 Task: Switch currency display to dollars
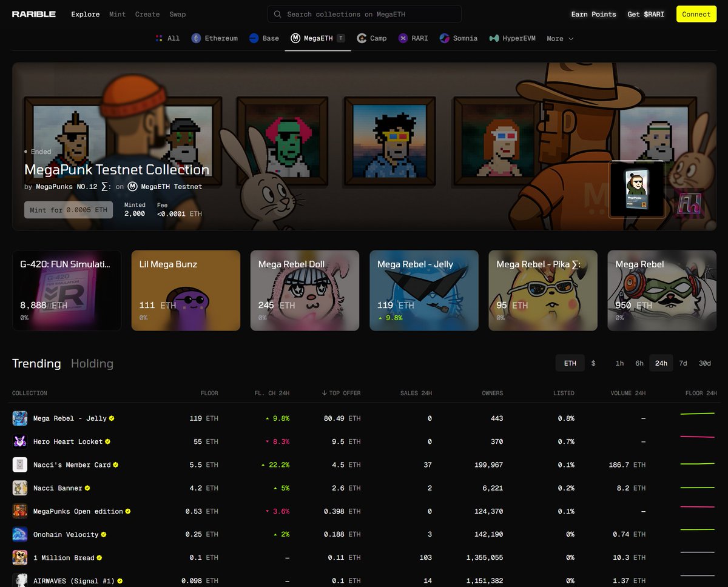tap(593, 363)
